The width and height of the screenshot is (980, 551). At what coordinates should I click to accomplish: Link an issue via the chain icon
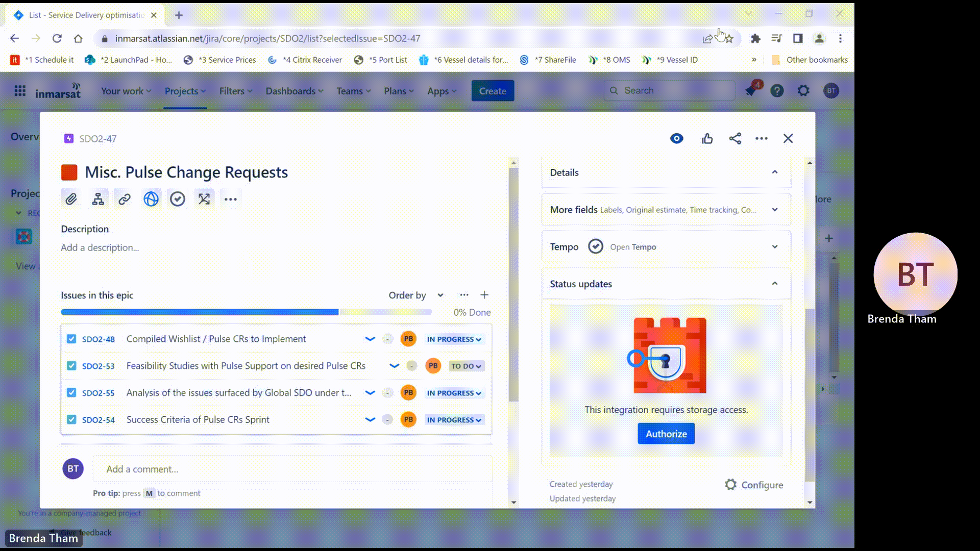[125, 199]
